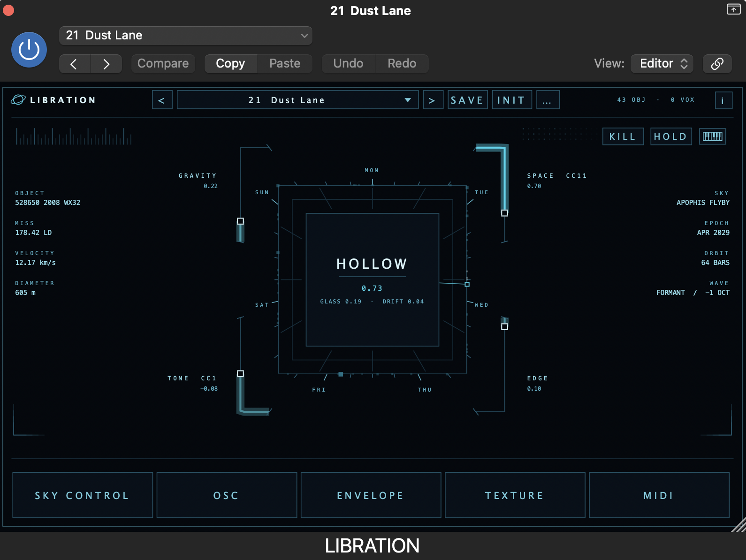
Task: Initialize the patch with INIT
Action: pos(512,100)
